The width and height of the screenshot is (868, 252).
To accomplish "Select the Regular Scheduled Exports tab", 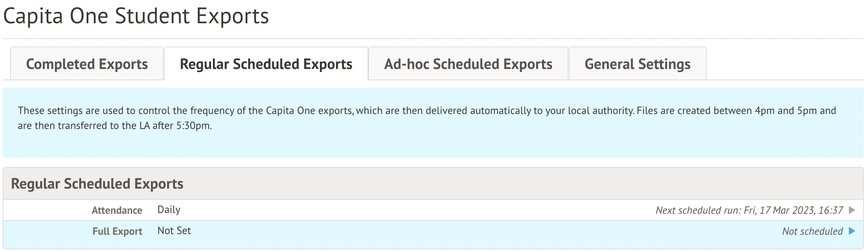I will coord(266,64).
